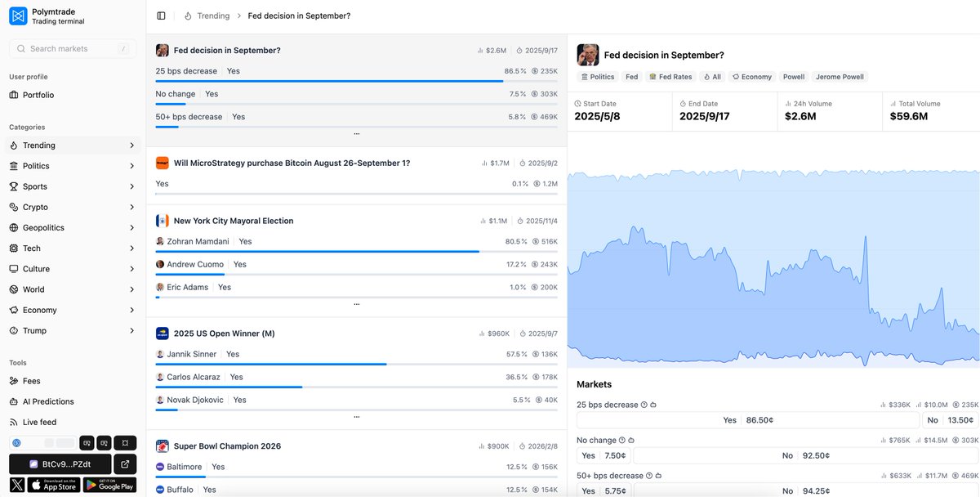Click the help icon next to No change
This screenshot has width=980, height=497.
coord(622,440)
